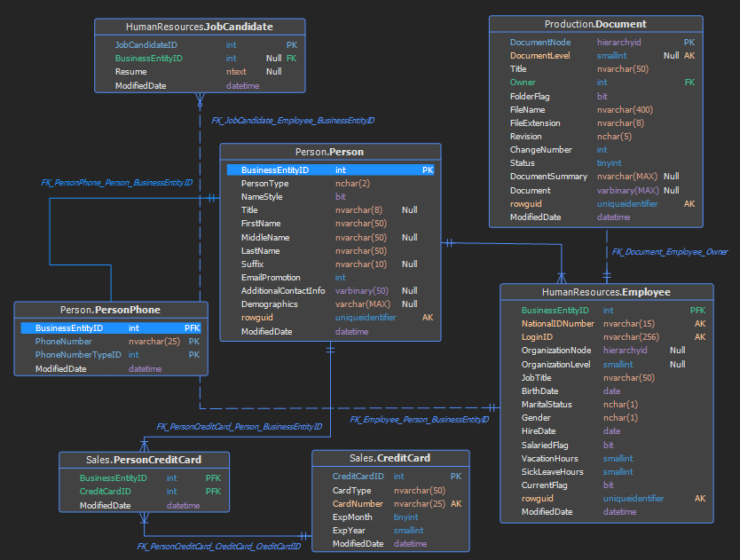Click the VacationHours column row
The width and height of the screenshot is (740, 560).
(607, 459)
